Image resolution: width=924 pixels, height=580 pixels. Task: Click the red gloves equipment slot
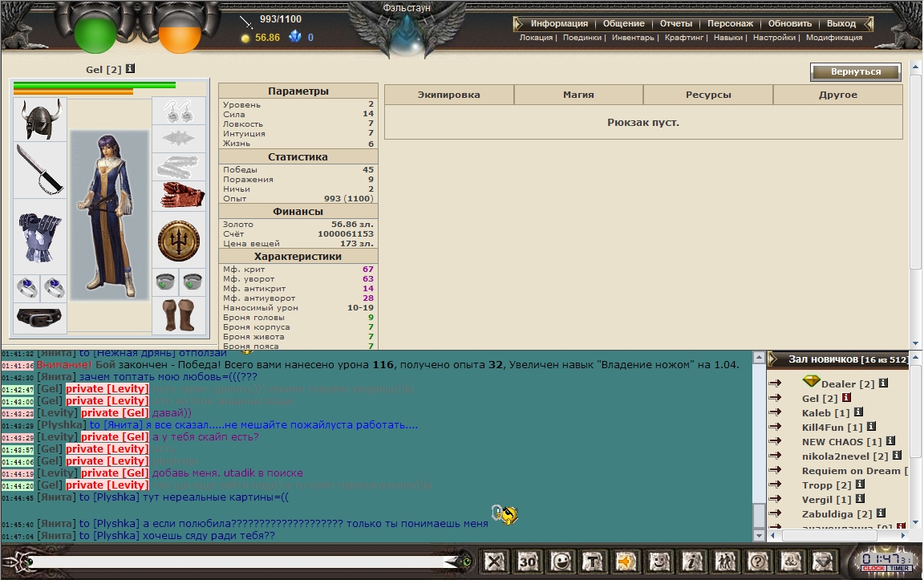tap(179, 196)
